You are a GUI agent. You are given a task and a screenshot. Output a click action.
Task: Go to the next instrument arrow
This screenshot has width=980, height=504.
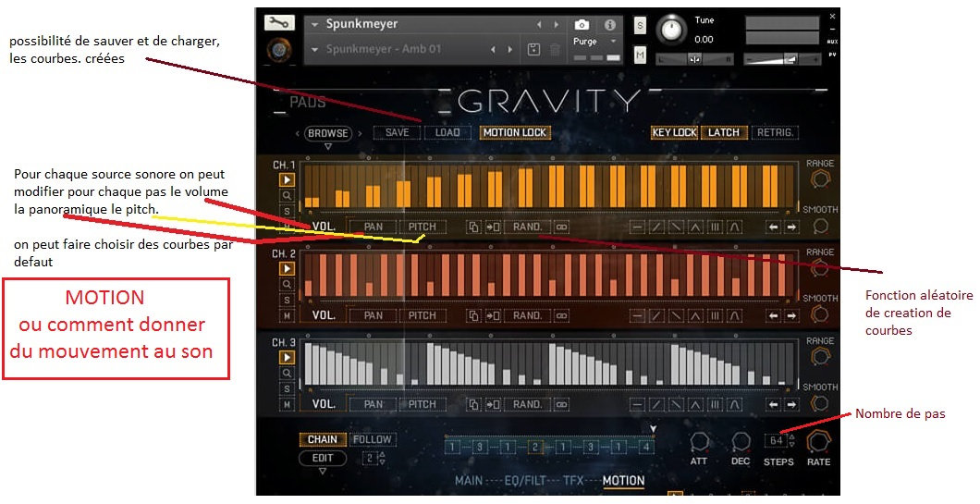tap(556, 25)
